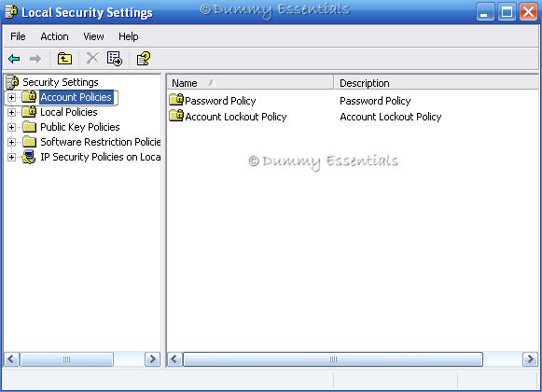Maximize the Local Security Settings window
Image resolution: width=542 pixels, height=392 pixels.
point(507,12)
